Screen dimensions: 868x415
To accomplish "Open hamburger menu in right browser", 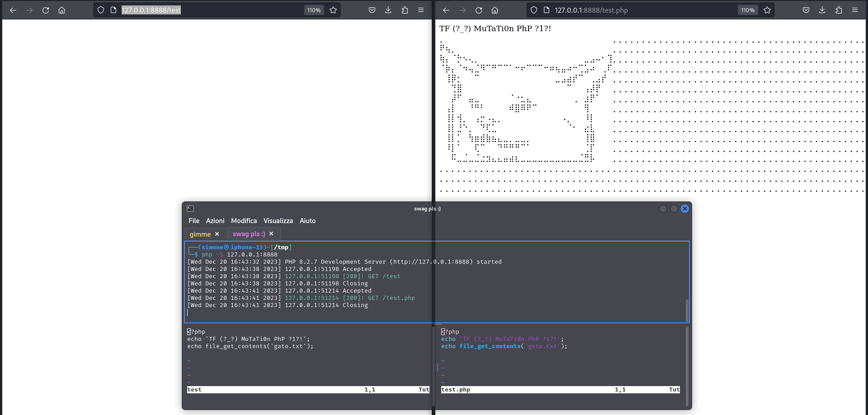I will pos(855,10).
